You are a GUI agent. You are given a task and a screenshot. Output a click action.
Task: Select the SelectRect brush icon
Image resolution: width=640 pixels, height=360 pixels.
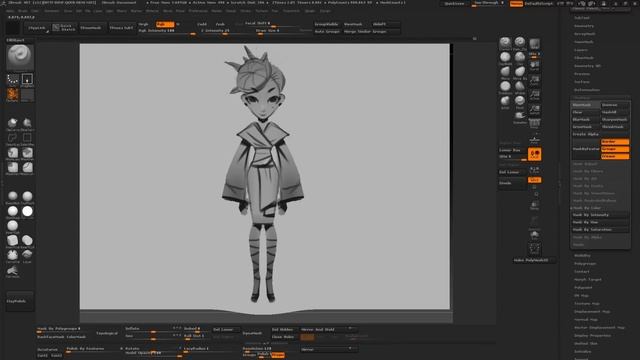point(27,138)
